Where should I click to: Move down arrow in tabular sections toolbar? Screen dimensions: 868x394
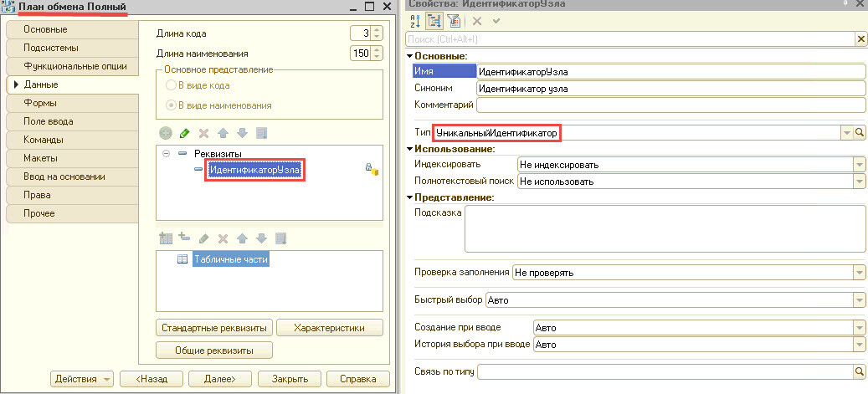[261, 238]
